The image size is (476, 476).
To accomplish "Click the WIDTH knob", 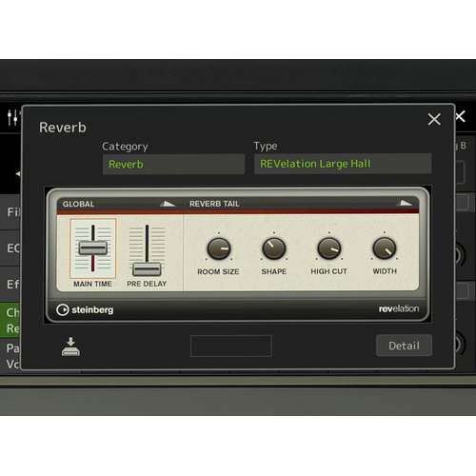I will point(385,248).
